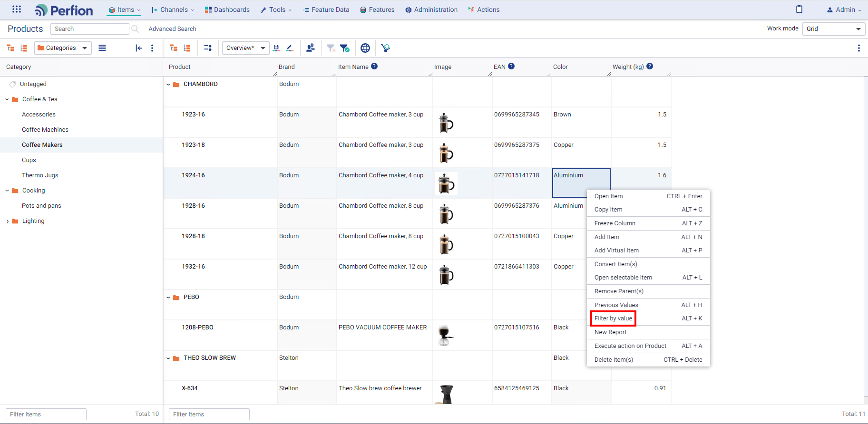Open Administration
868x424 pixels.
point(431,10)
